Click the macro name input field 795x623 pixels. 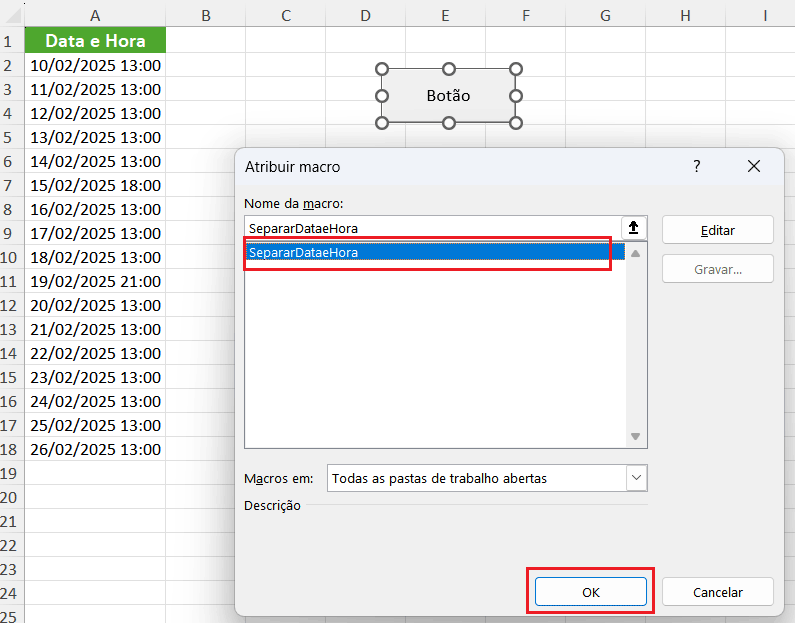pyautogui.click(x=430, y=228)
